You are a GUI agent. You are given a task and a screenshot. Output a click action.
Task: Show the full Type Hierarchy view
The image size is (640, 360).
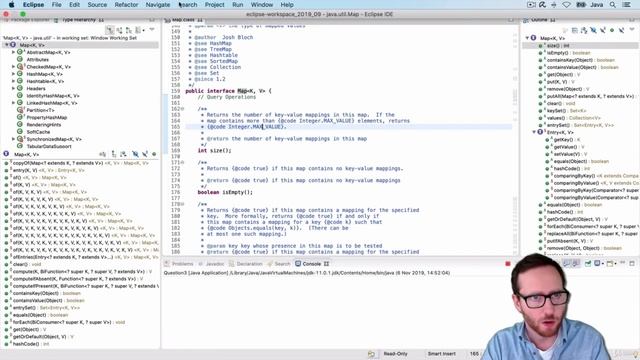[x=110, y=30]
